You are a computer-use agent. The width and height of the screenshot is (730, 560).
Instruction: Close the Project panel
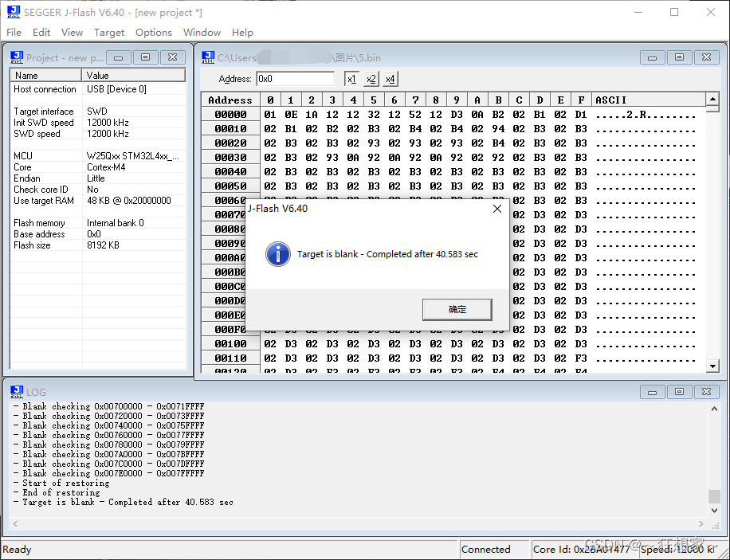pyautogui.click(x=172, y=57)
